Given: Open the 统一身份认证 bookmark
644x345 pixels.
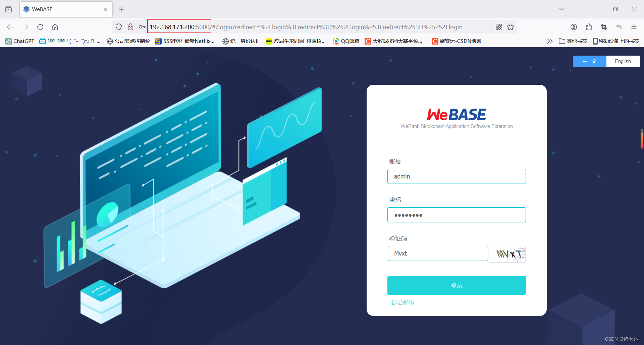Looking at the screenshot, I should pos(241,41).
